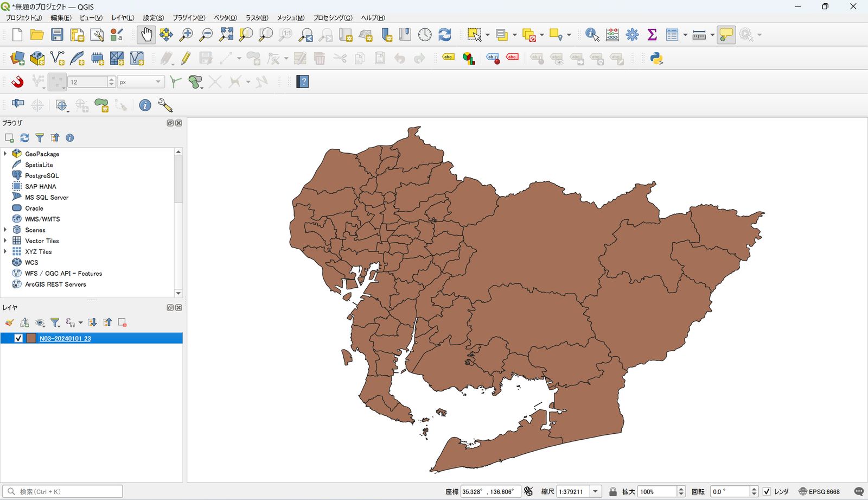Click the Zoom In magnifier icon
Viewport: 868px width, 500px height.
(x=186, y=35)
